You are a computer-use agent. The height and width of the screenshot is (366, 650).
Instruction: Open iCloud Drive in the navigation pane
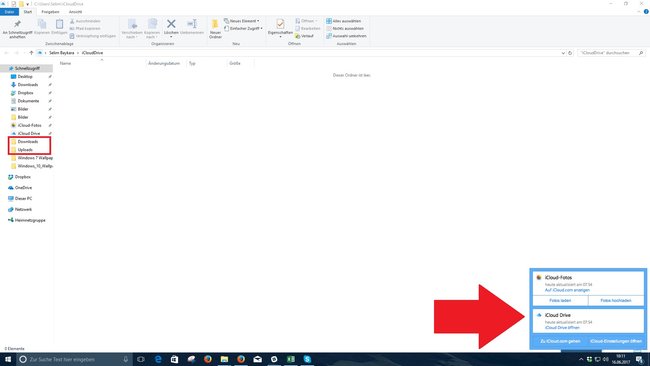click(x=29, y=133)
